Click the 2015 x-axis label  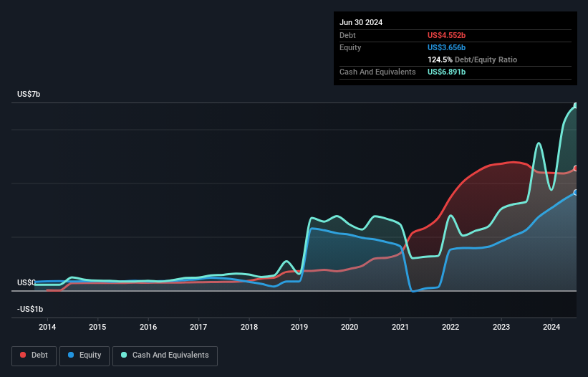point(97,327)
